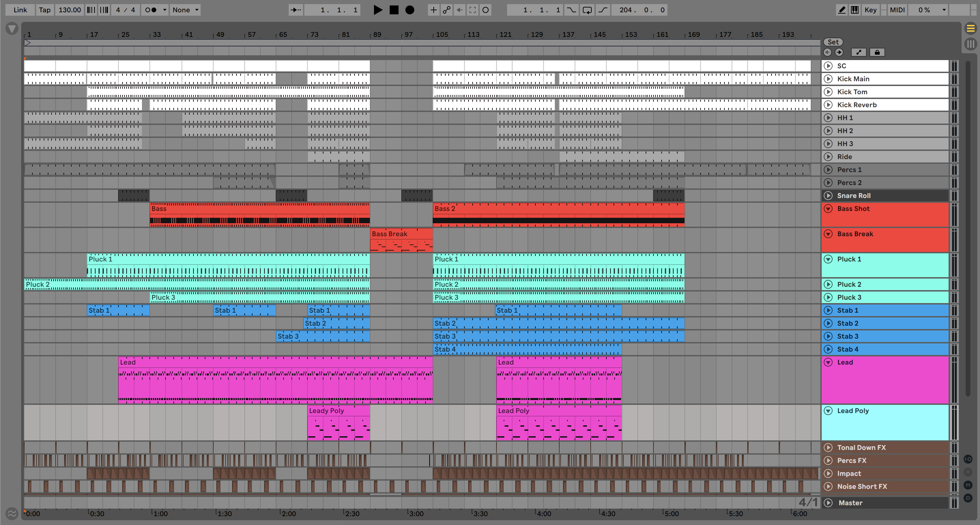Toggle the Computer MIDI Keyboard button

855,10
